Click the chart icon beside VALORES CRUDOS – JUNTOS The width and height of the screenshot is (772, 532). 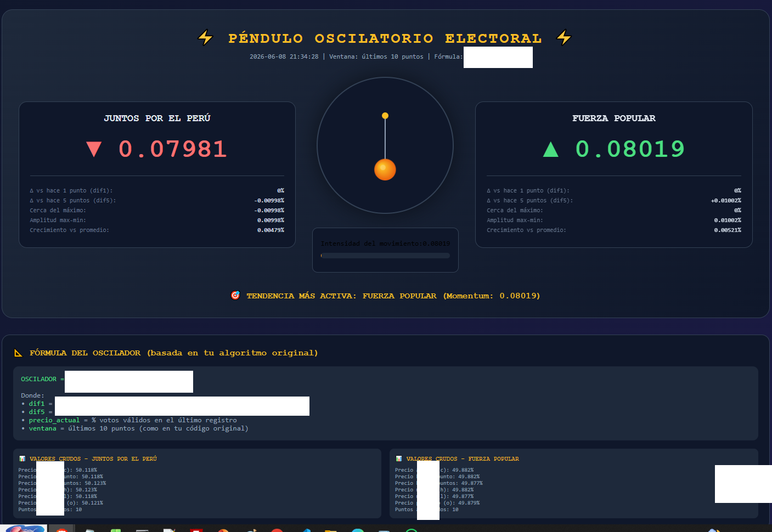(x=22, y=459)
